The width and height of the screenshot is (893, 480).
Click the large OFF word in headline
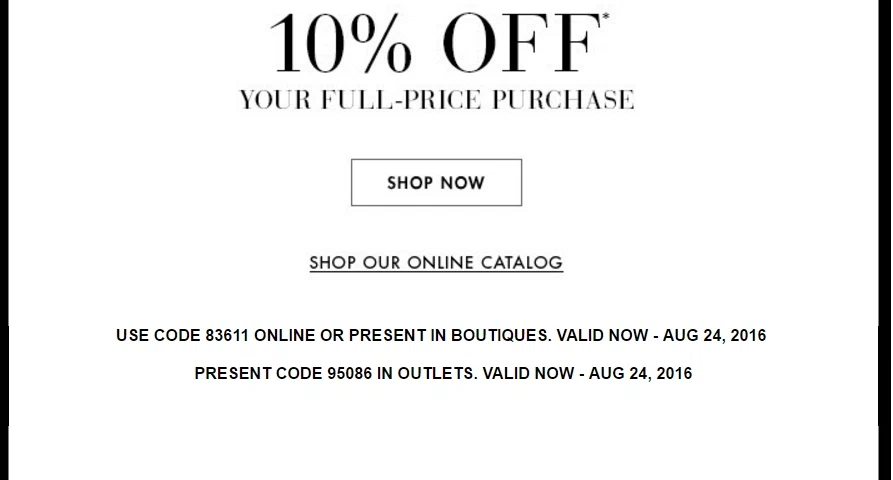(x=521, y=43)
